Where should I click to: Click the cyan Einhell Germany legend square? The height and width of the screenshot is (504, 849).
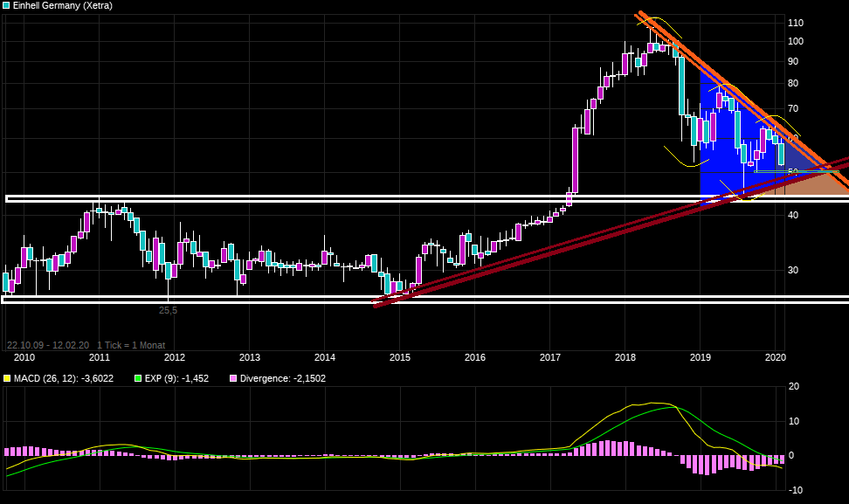click(x=7, y=6)
